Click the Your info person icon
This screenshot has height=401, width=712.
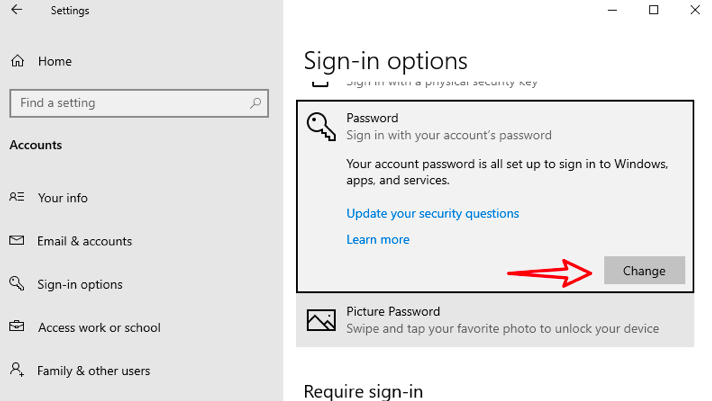(x=17, y=198)
